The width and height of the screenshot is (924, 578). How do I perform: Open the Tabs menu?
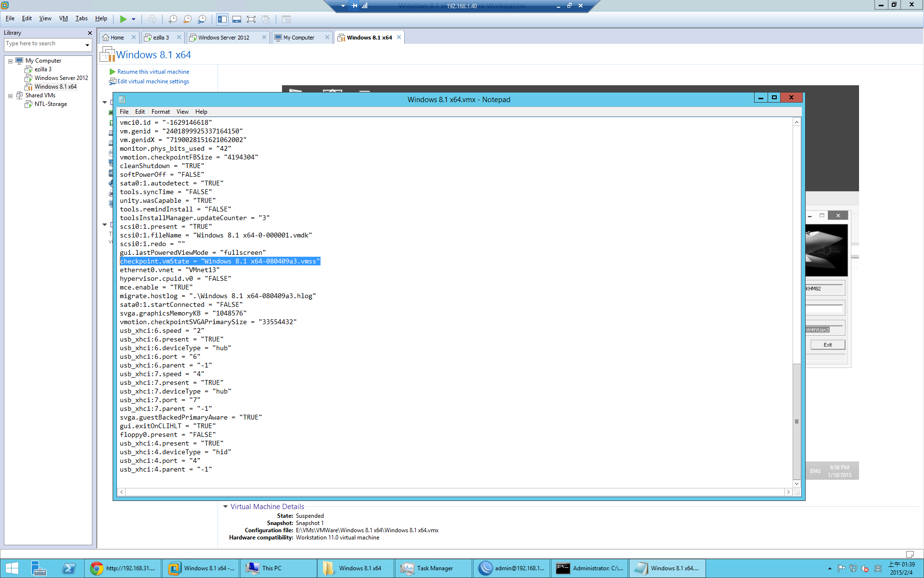tap(81, 18)
